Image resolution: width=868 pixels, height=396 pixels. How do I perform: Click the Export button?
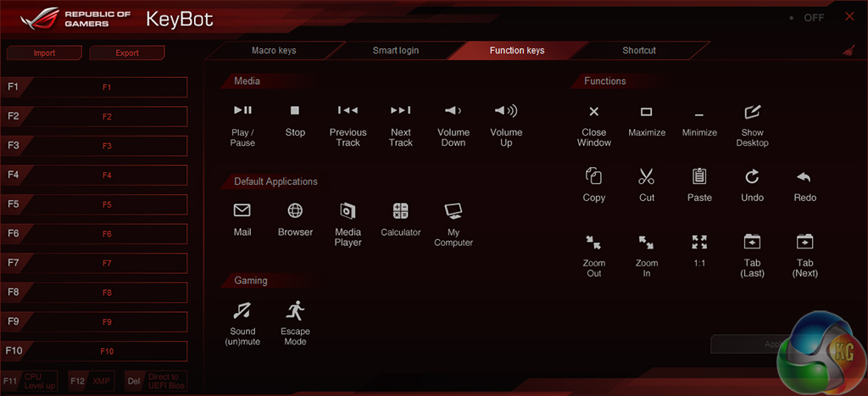pyautogui.click(x=127, y=53)
